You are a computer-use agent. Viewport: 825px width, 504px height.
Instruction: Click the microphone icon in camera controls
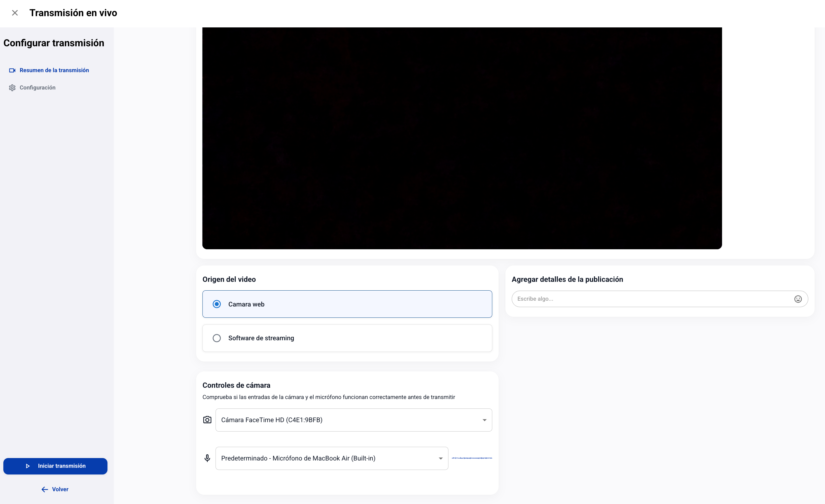point(207,458)
